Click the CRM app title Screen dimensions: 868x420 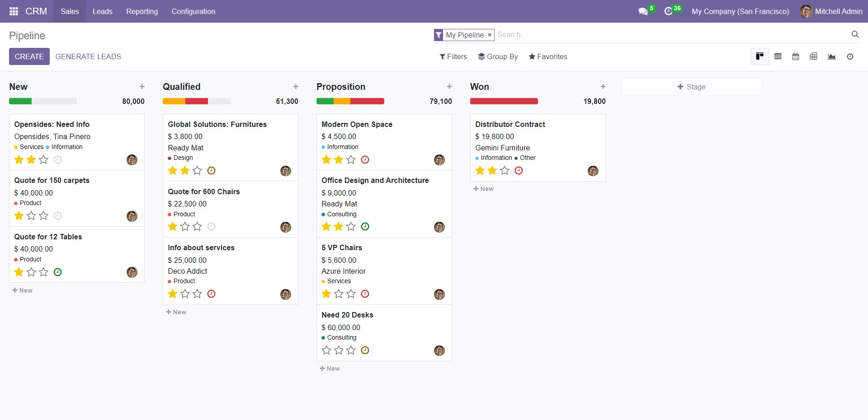[x=36, y=11]
